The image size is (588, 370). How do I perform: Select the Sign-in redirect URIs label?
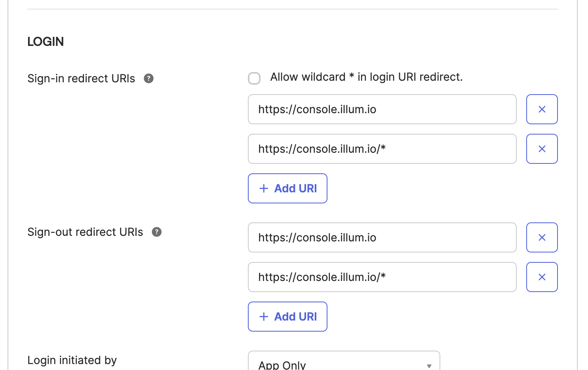81,78
